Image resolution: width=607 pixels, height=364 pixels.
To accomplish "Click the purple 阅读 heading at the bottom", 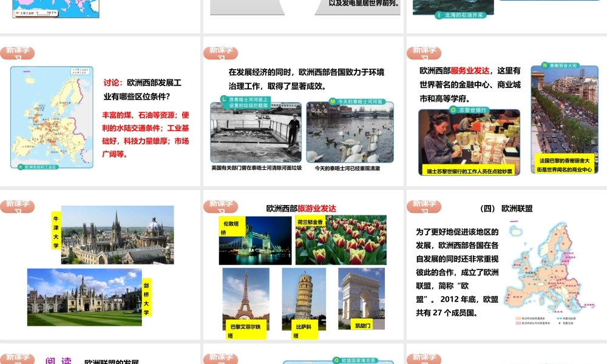I will (x=58, y=361).
